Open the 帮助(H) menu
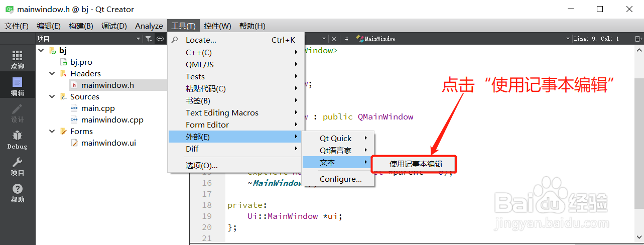Image resolution: width=644 pixels, height=245 pixels. 252,26
